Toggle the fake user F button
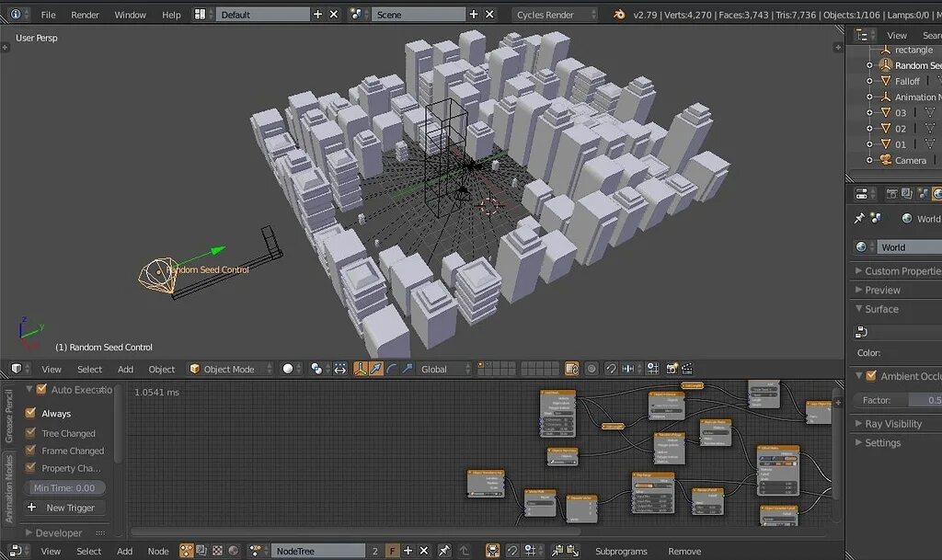942x560 pixels. [392, 551]
